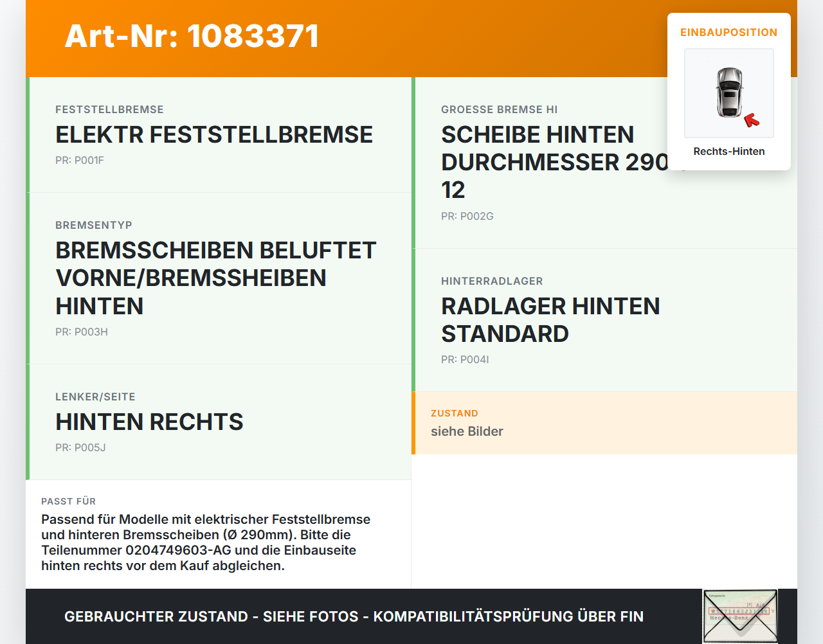Click the PR: P005J code
Screen dimensions: 823x644
80,447
